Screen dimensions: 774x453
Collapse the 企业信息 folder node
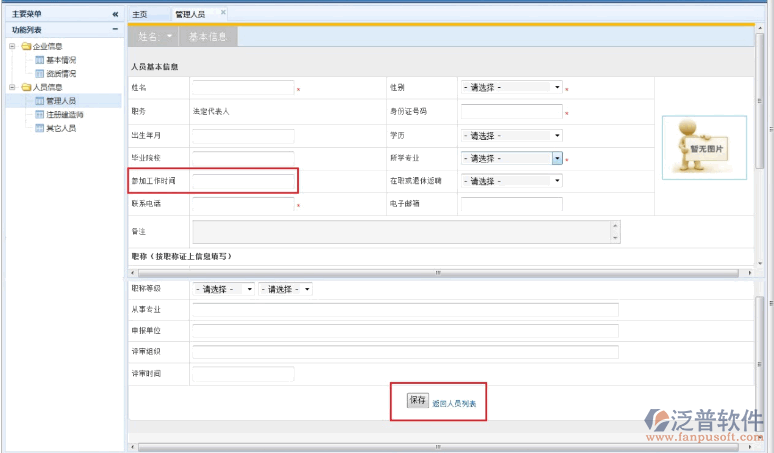12,46
